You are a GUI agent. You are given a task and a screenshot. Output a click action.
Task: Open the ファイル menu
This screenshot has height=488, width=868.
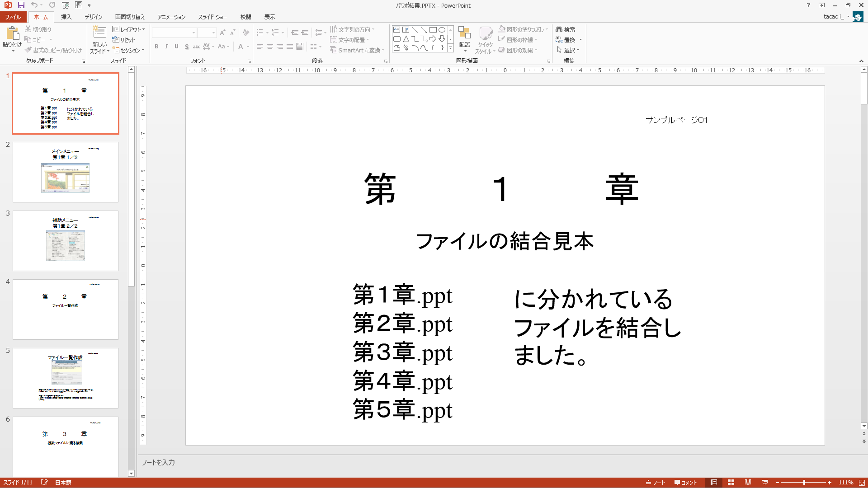[x=13, y=17]
